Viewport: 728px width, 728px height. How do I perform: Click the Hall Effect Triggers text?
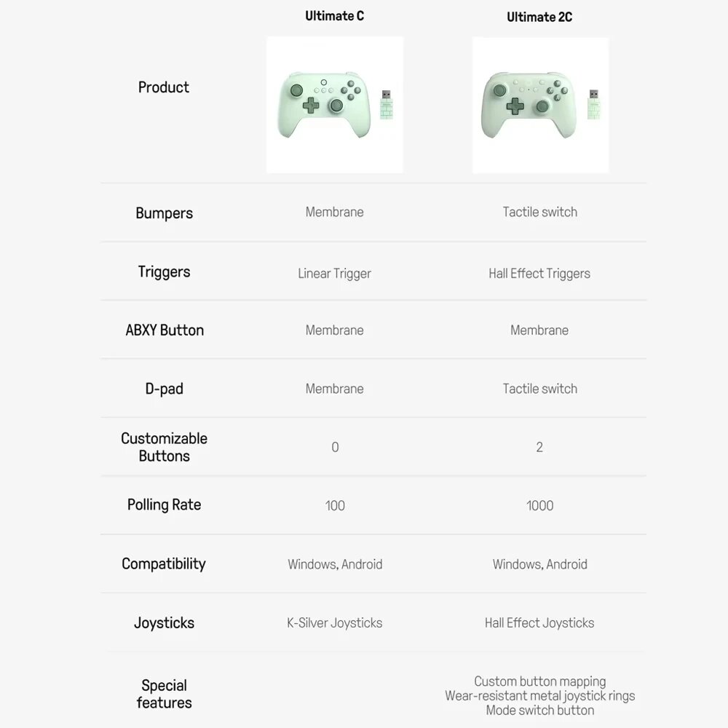pyautogui.click(x=539, y=274)
